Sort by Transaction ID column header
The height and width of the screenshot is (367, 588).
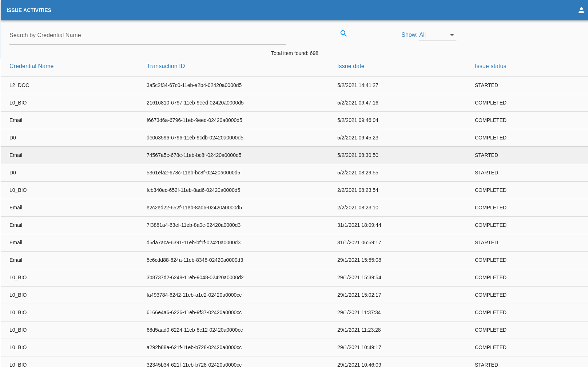coord(166,66)
